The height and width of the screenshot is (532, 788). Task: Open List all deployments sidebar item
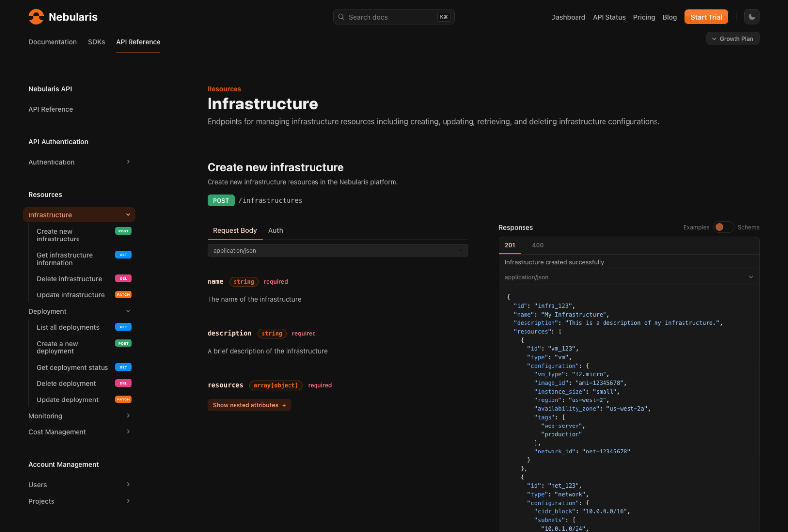click(68, 327)
